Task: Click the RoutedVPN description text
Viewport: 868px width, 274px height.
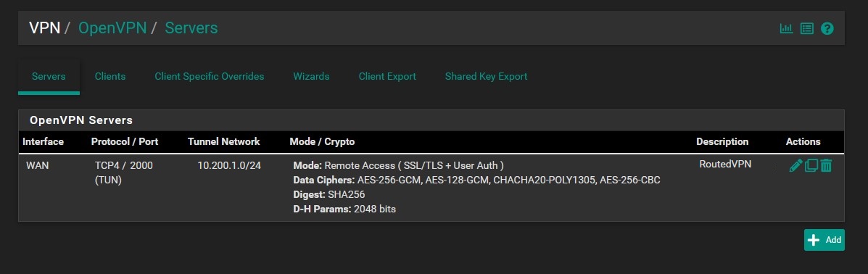Action: [x=725, y=164]
